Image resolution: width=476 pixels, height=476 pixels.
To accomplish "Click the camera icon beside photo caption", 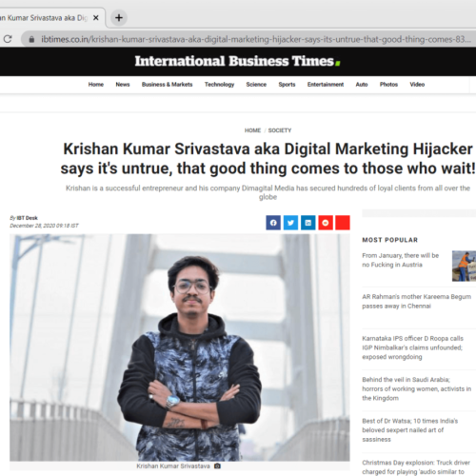I will 217,466.
